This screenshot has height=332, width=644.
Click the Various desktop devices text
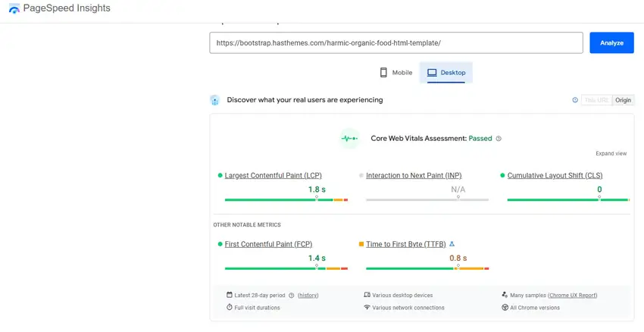tap(402, 295)
